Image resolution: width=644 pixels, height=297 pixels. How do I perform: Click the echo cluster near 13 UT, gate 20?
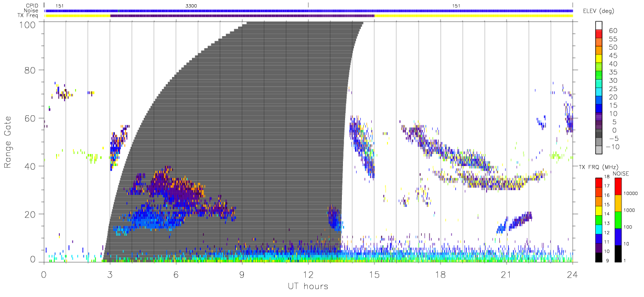tap(335, 217)
